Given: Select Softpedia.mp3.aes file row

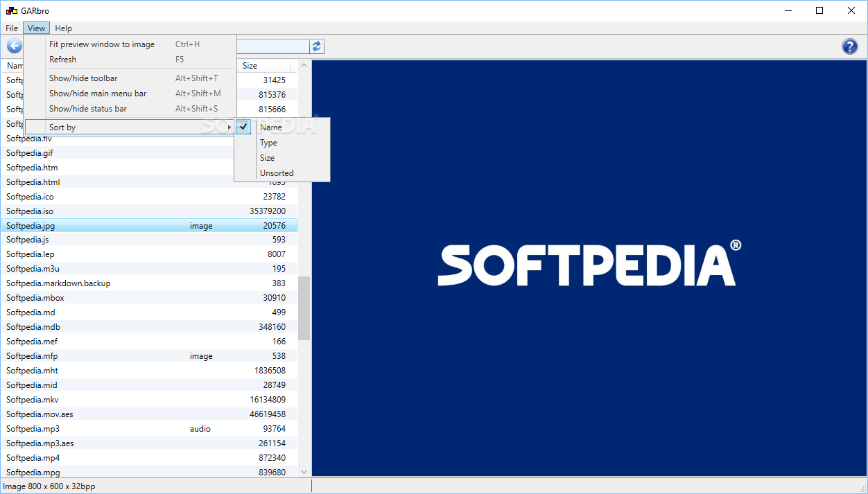Looking at the screenshot, I should (x=149, y=443).
